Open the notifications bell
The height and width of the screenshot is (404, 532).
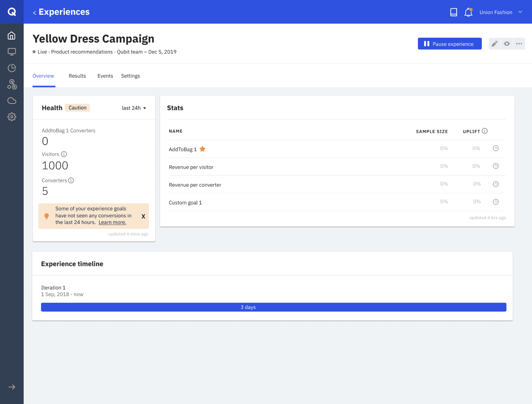[x=468, y=12]
